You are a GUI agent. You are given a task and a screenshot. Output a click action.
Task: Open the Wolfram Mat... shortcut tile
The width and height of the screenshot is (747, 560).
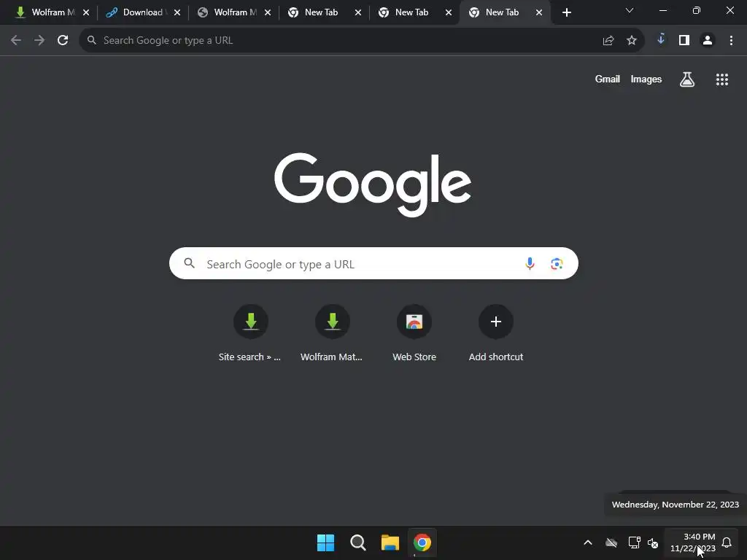click(332, 334)
